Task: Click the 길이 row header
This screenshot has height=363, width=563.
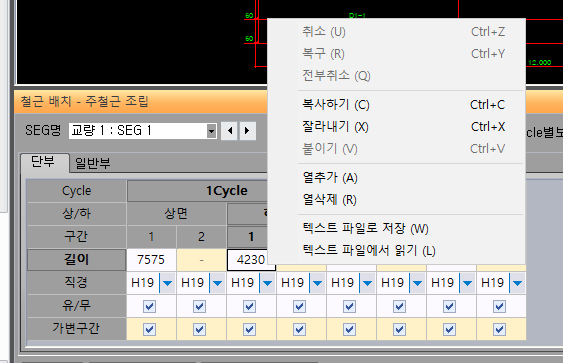Action: (x=76, y=260)
